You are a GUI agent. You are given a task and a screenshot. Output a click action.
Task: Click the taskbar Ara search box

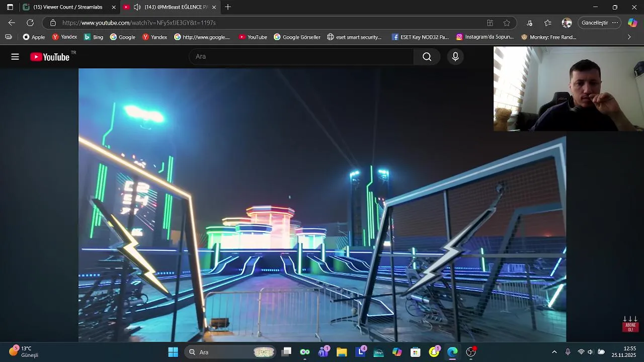tap(230, 352)
